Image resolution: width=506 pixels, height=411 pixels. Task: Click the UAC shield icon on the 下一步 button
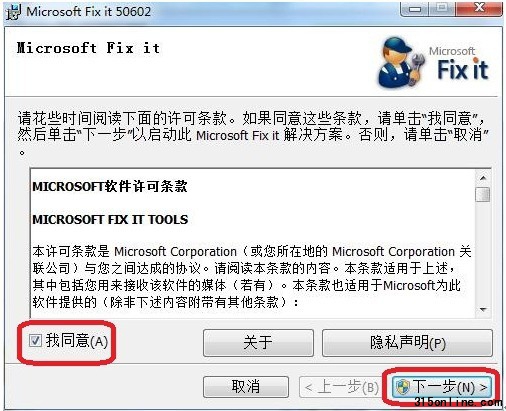(x=402, y=387)
